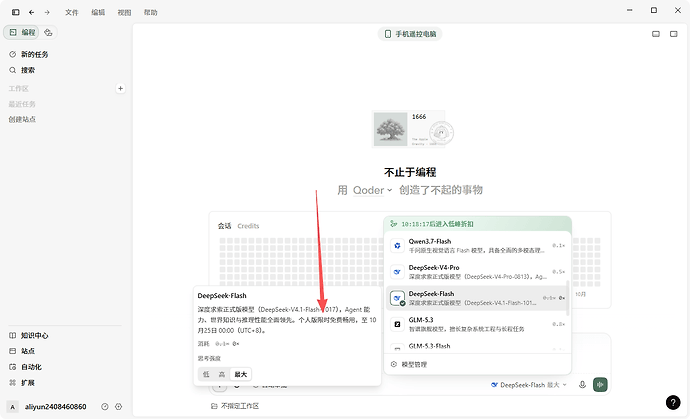This screenshot has width=690, height=419.
Task: Click the green send voice button
Action: tap(600, 385)
